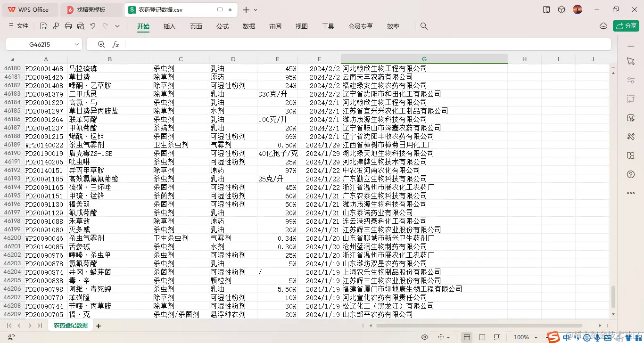Click the three-dot More icon in the right sidebar
The image size is (644, 343).
pyautogui.click(x=631, y=193)
